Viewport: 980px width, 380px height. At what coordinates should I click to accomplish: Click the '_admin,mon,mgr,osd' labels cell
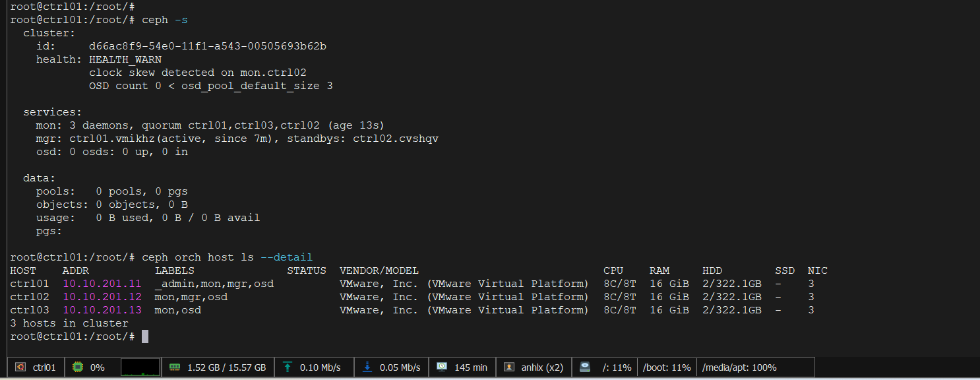(x=214, y=284)
